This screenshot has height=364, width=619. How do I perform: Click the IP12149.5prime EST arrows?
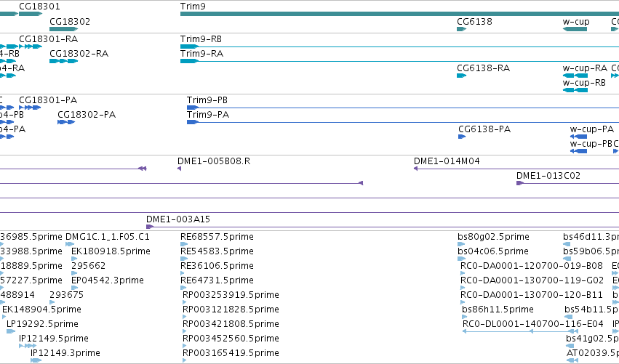coord(28,346)
